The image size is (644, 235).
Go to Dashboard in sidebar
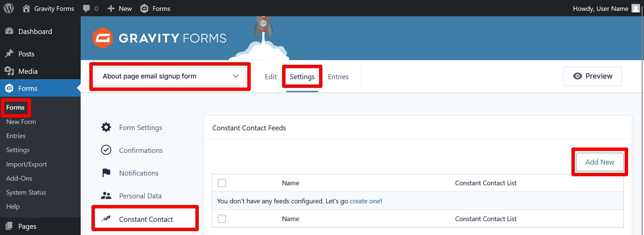[x=35, y=31]
